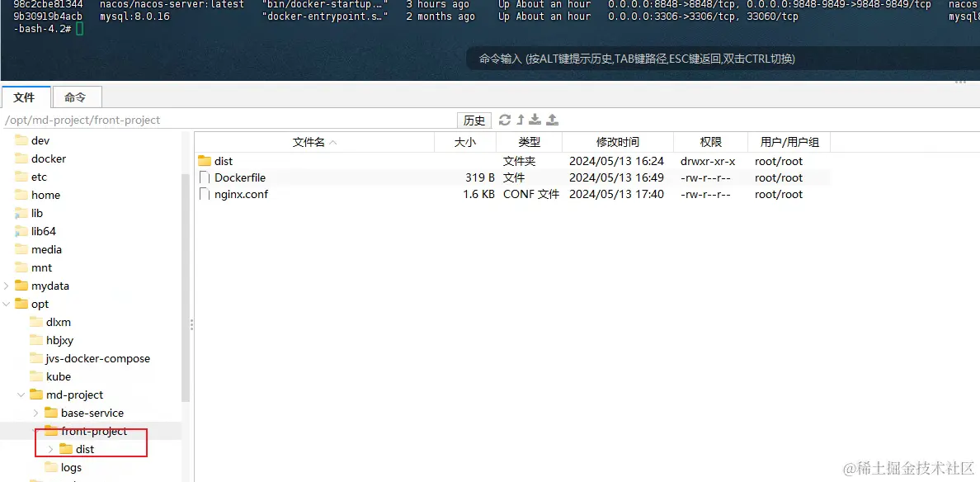The width and height of the screenshot is (980, 482).
Task: Sort by 大小 column header
Action: 465,142
